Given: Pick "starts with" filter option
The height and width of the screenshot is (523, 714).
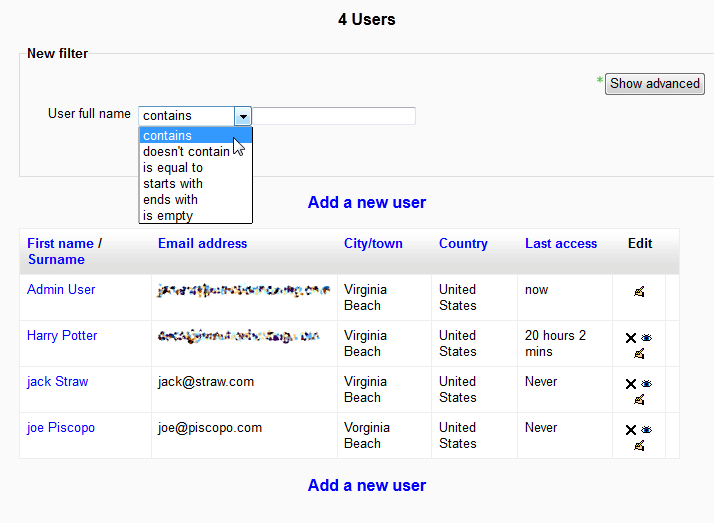Looking at the screenshot, I should 173,184.
